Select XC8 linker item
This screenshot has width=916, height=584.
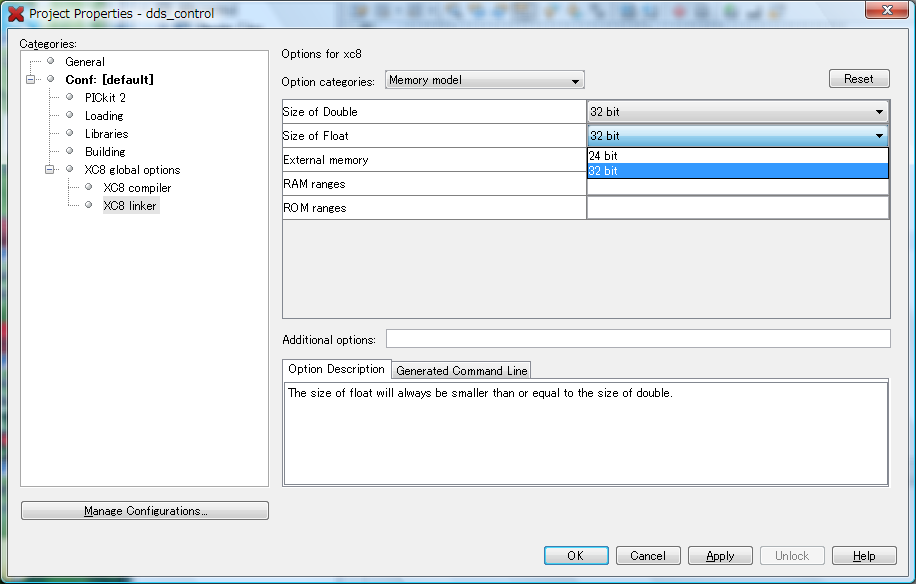[x=130, y=206]
